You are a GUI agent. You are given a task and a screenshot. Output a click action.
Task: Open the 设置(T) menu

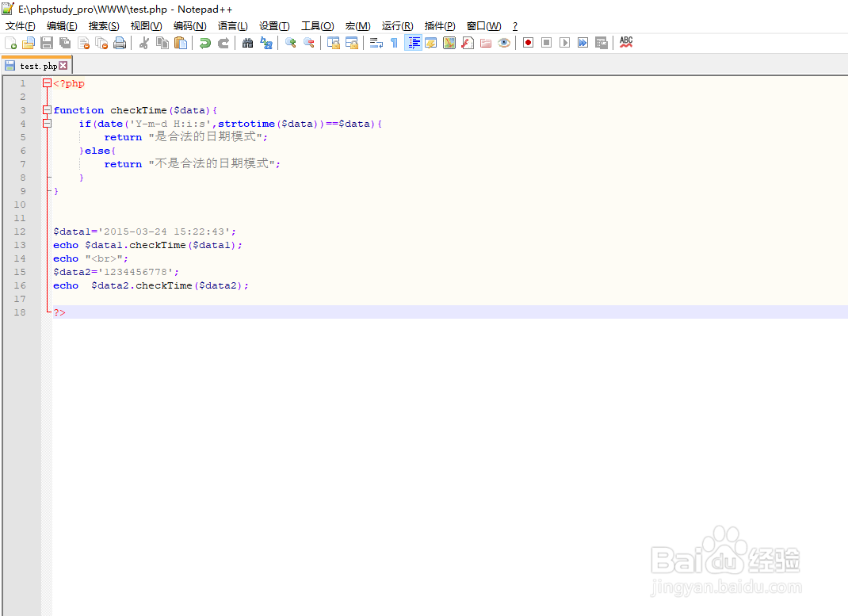point(274,26)
